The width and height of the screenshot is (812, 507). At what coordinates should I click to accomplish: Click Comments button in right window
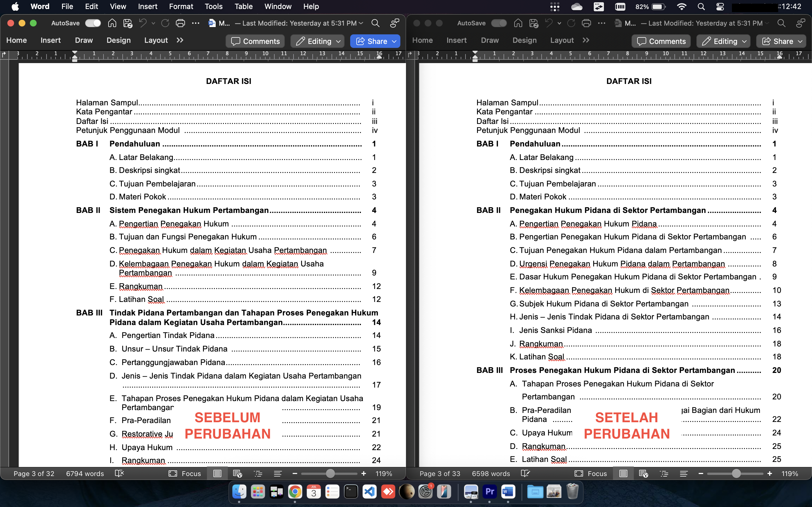[661, 41]
